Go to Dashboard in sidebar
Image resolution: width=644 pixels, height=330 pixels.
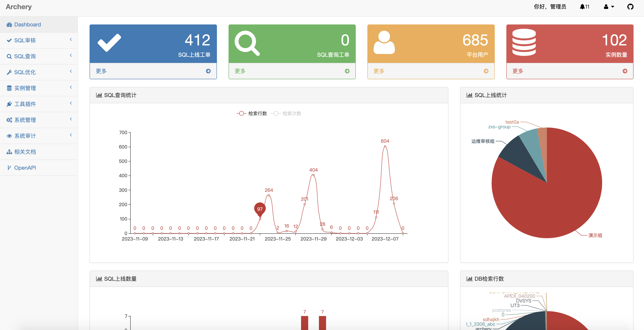[x=39, y=24]
